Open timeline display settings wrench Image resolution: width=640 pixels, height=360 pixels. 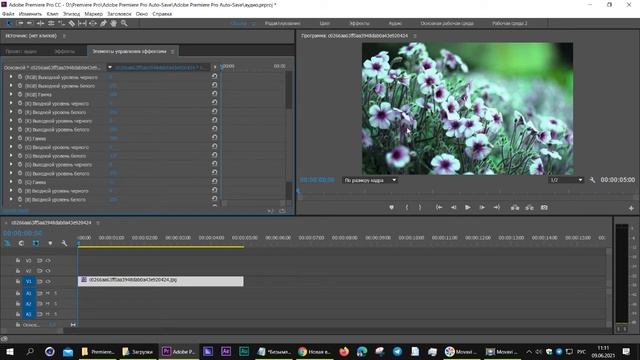(x=64, y=243)
